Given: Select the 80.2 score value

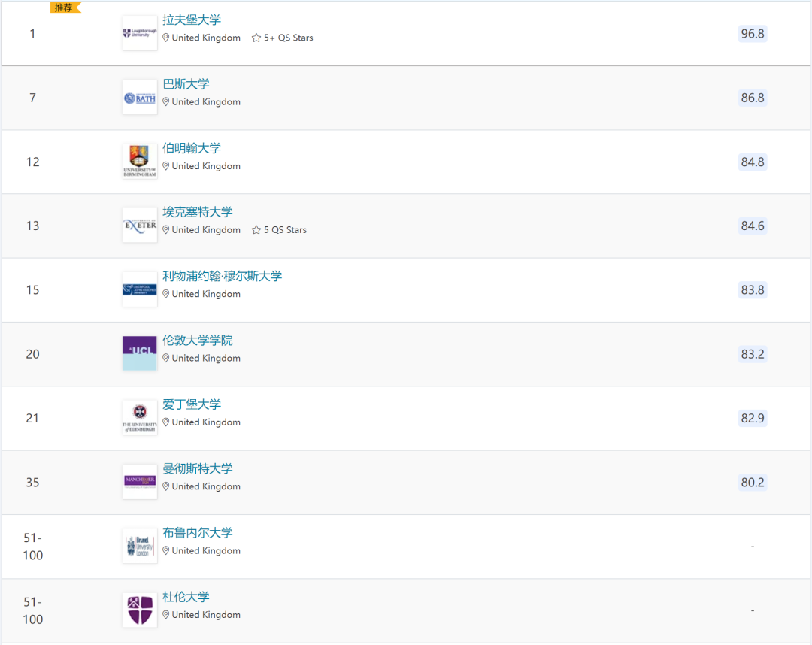Looking at the screenshot, I should tap(753, 483).
